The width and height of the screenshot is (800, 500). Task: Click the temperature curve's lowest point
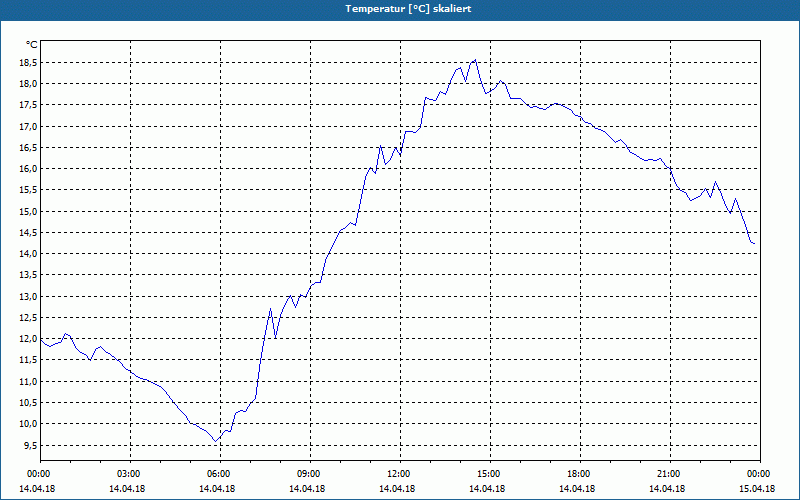click(x=215, y=441)
